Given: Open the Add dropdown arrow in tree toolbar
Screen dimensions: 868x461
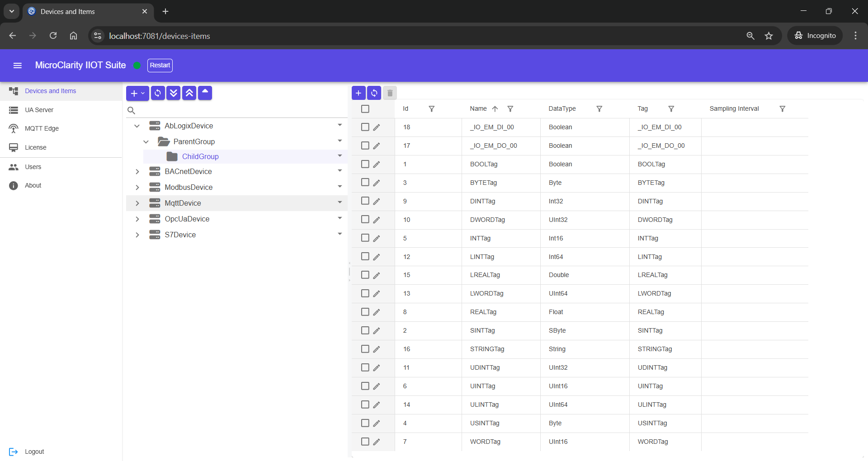Looking at the screenshot, I should (x=142, y=93).
